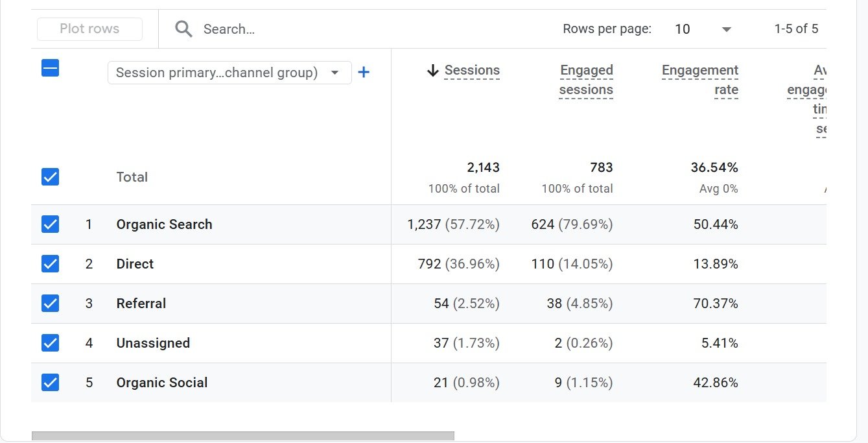Toggle the select-all checkbox in header
The image size is (868, 443).
click(x=50, y=68)
